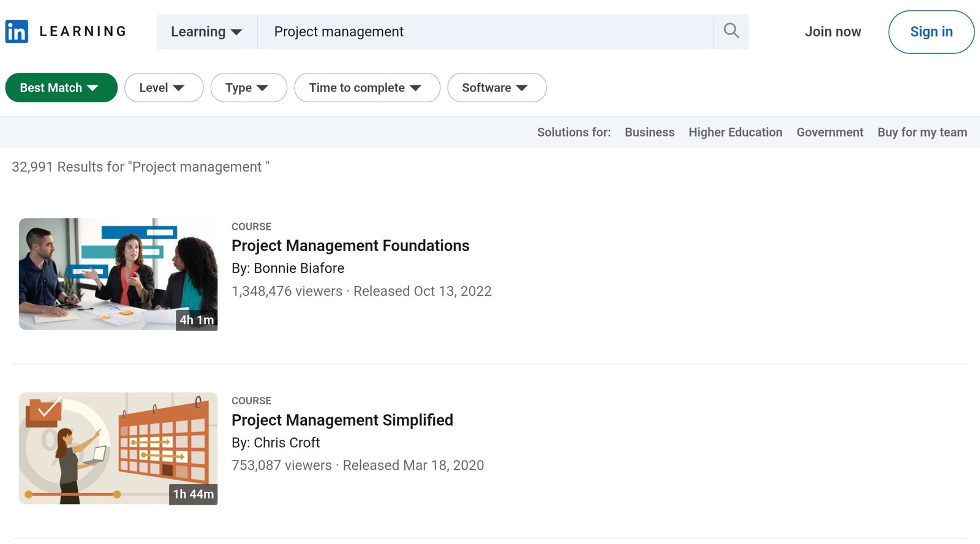Open the Learning category dropdown
980x544 pixels.
(206, 32)
